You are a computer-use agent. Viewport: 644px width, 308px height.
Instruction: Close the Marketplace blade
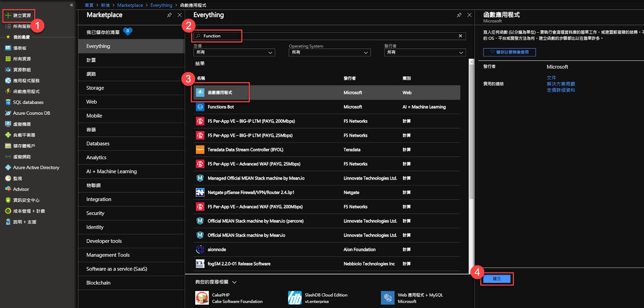180,15
